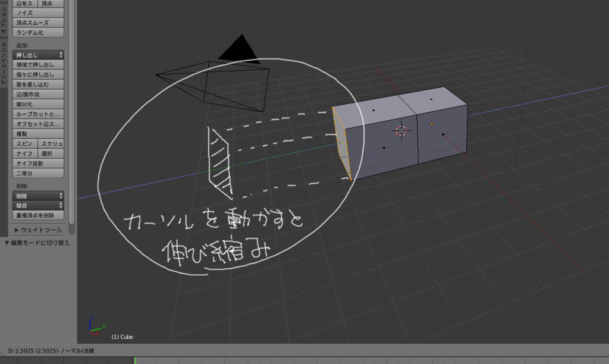Image resolution: width=609 pixels, height=364 pixels.
Task: Start the ループカット loop cut tool
Action: (x=37, y=114)
